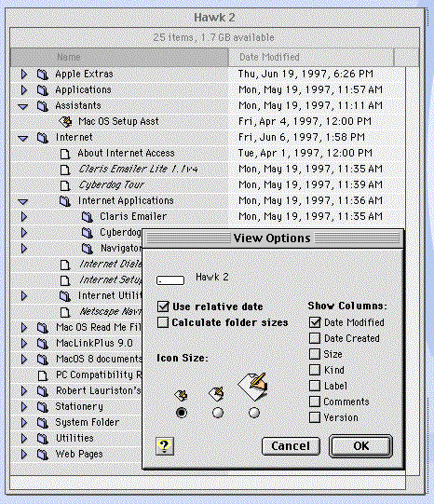Enable the Version column checkbox

tap(315, 417)
